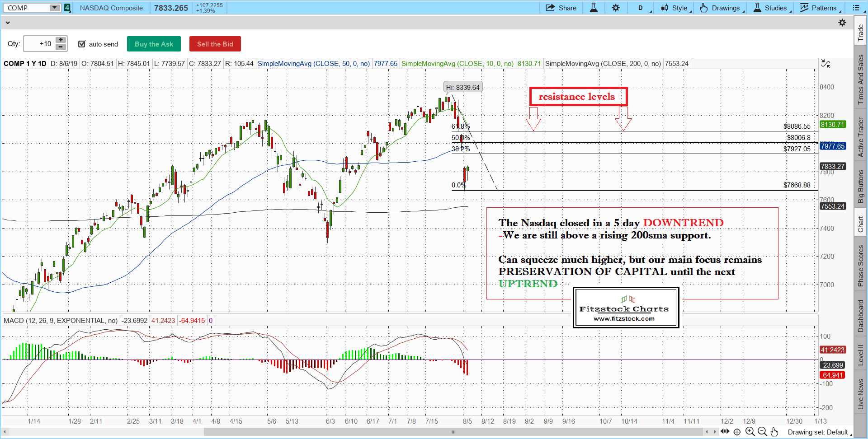Click the zoom in magnifier icon
Screen dimensions: 868x439
(750, 432)
